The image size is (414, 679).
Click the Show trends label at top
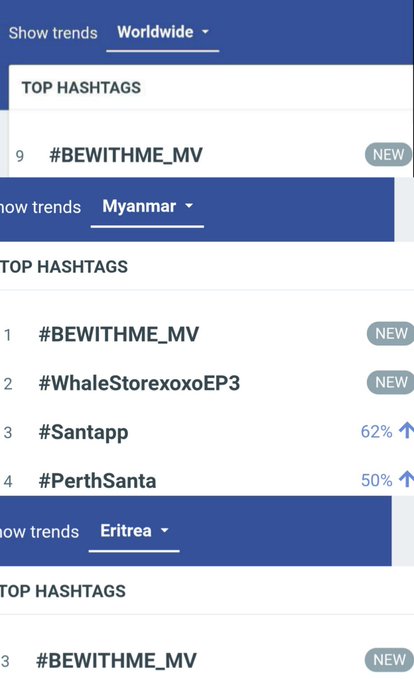pyautogui.click(x=53, y=33)
